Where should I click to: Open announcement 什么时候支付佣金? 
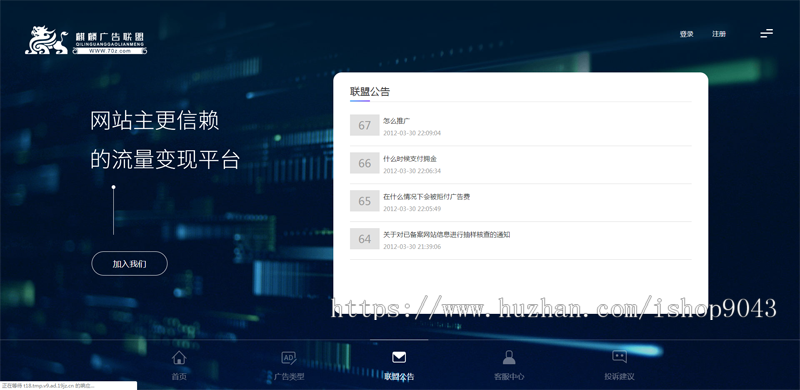click(410, 159)
